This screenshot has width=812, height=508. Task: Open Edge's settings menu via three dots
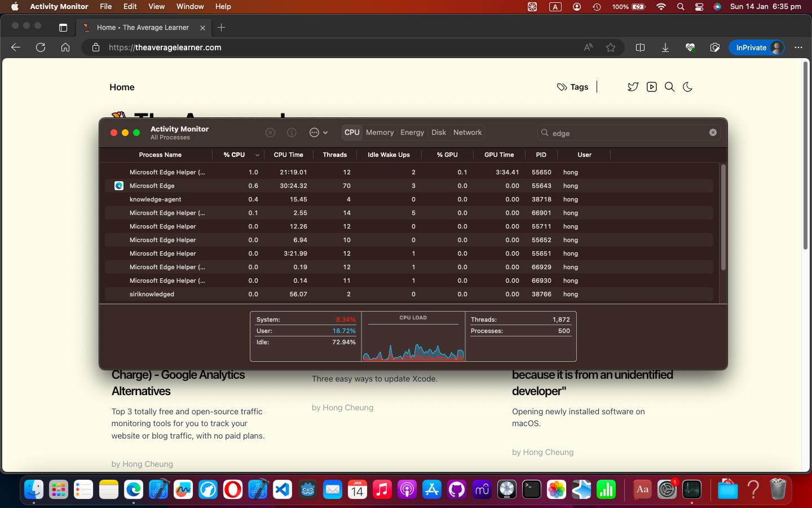coord(798,47)
